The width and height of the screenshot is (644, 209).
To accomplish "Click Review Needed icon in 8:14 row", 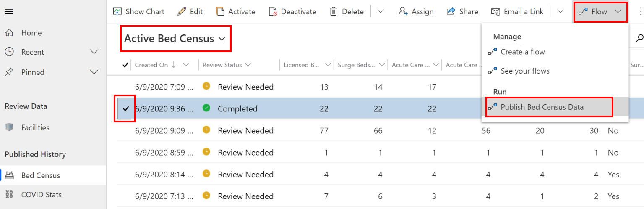I will tap(206, 174).
